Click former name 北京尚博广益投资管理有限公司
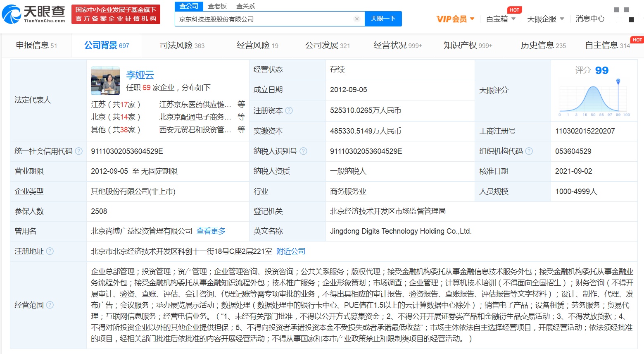The width and height of the screenshot is (644, 354). (x=142, y=231)
